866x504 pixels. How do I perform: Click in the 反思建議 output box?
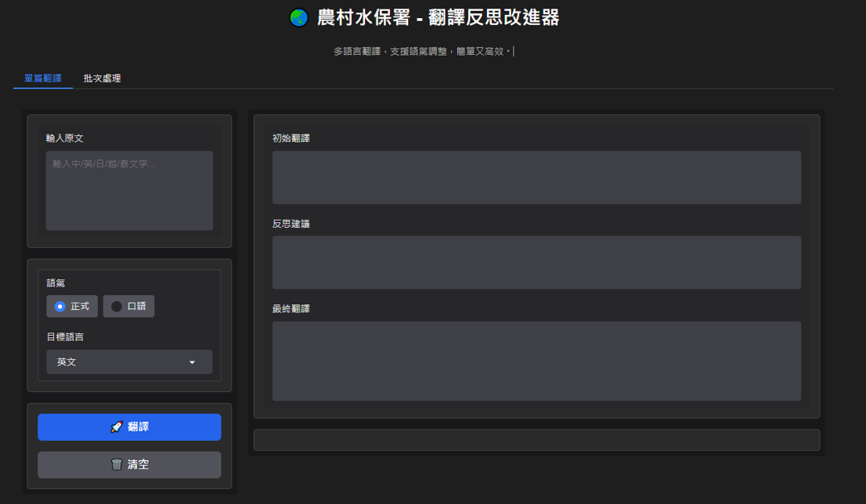(x=537, y=262)
